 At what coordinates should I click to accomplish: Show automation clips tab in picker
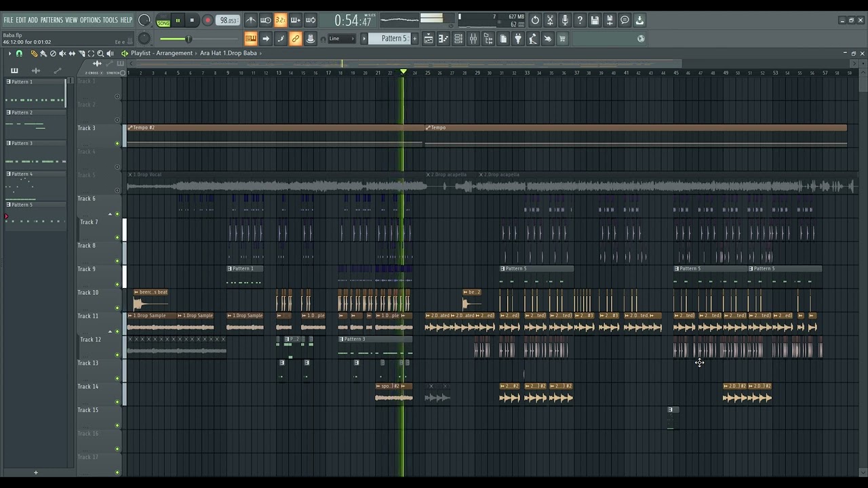(58, 70)
